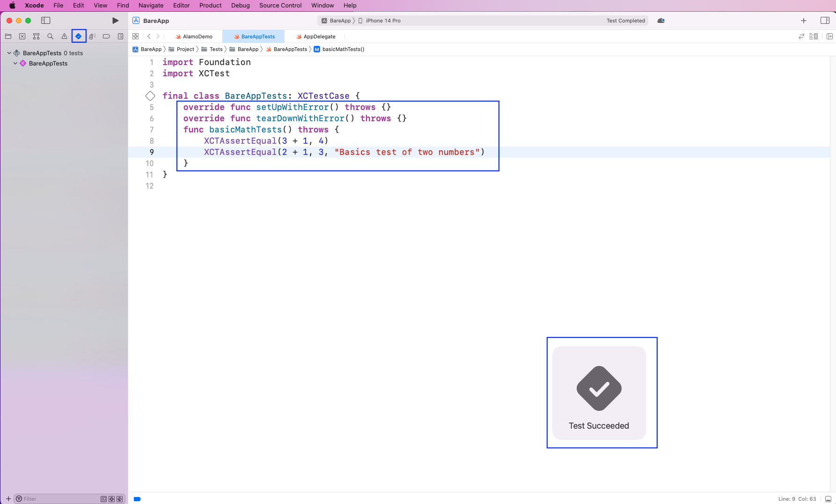Toggle show only tests in scheme filter
The width and height of the screenshot is (836, 504).
coord(103,499)
